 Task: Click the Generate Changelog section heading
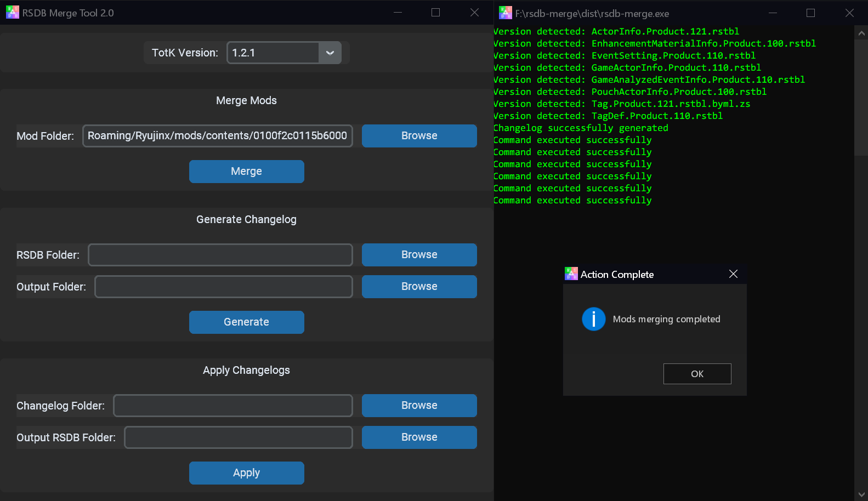pos(247,219)
